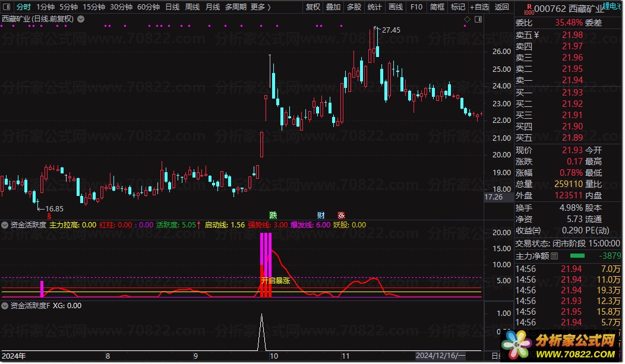The height and width of the screenshot is (364, 625).
Task: Click the ¥ symbol beside 卖五
Action: coord(536,35)
